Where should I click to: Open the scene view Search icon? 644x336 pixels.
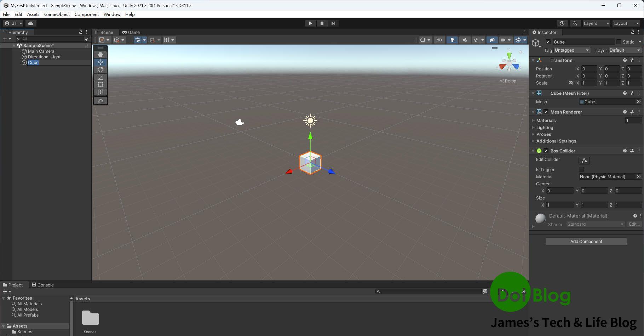575,23
